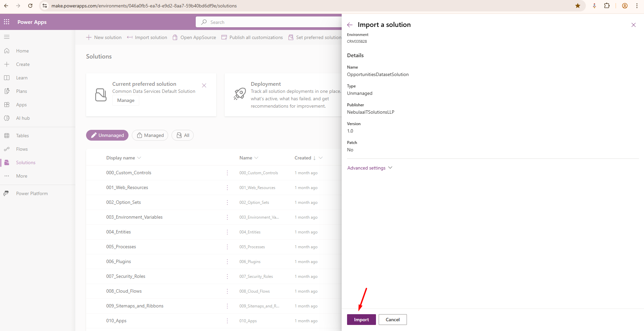The height and width of the screenshot is (331, 644).
Task: Dismiss the Current preferred solution card
Action: tap(204, 85)
